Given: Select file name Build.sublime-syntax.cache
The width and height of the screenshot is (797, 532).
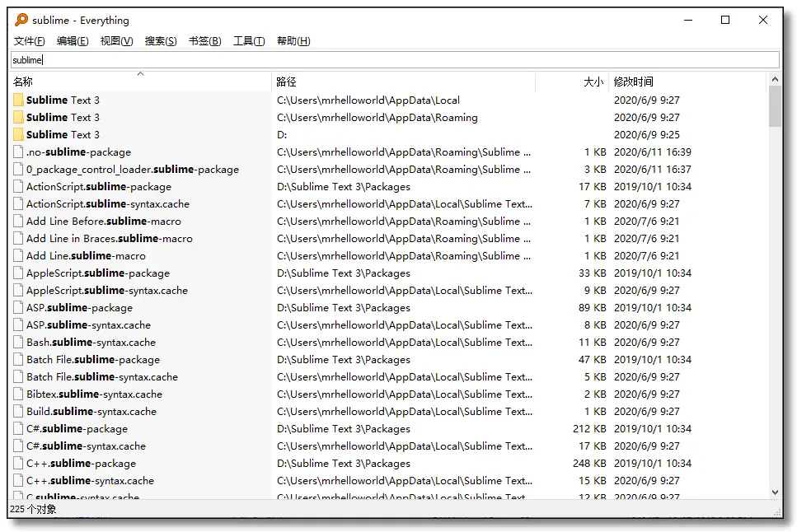Looking at the screenshot, I should click(x=91, y=411).
